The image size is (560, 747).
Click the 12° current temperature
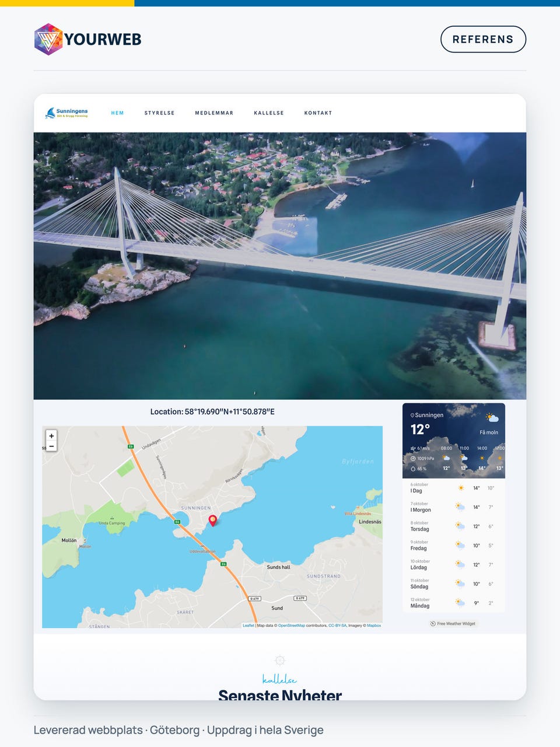421,430
